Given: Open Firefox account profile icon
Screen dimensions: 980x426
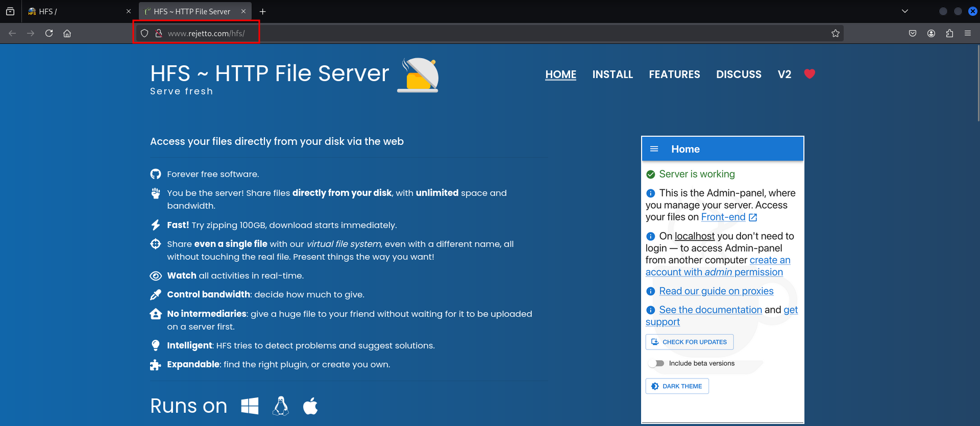Looking at the screenshot, I should (931, 33).
